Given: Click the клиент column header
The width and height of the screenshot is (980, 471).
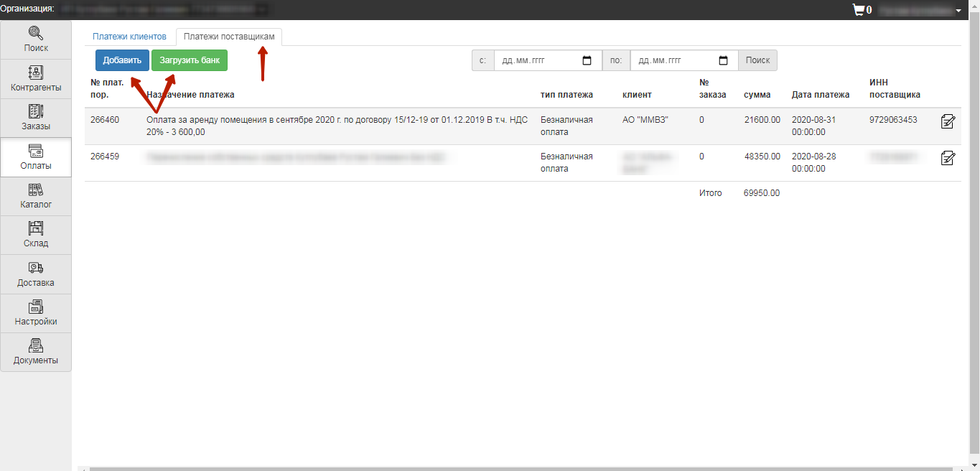Looking at the screenshot, I should [x=637, y=95].
